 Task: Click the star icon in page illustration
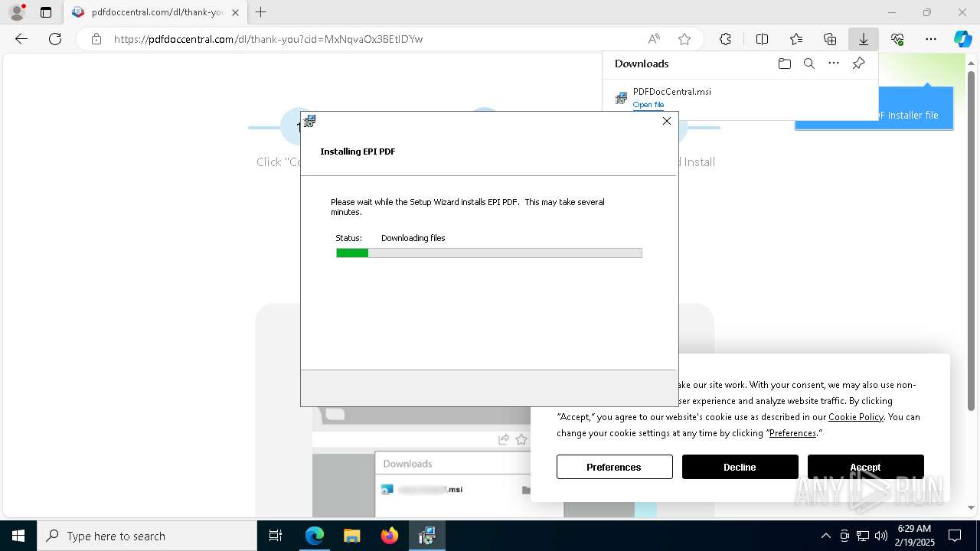tap(521, 439)
